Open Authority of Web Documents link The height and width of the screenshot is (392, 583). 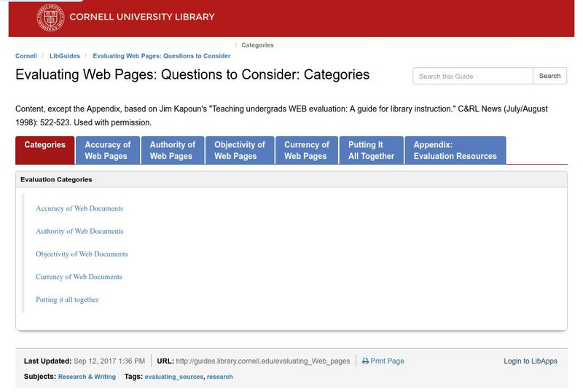pyautogui.click(x=79, y=231)
